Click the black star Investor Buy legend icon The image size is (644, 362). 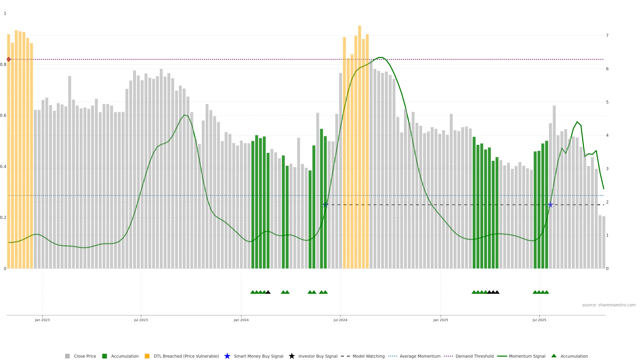(x=291, y=356)
